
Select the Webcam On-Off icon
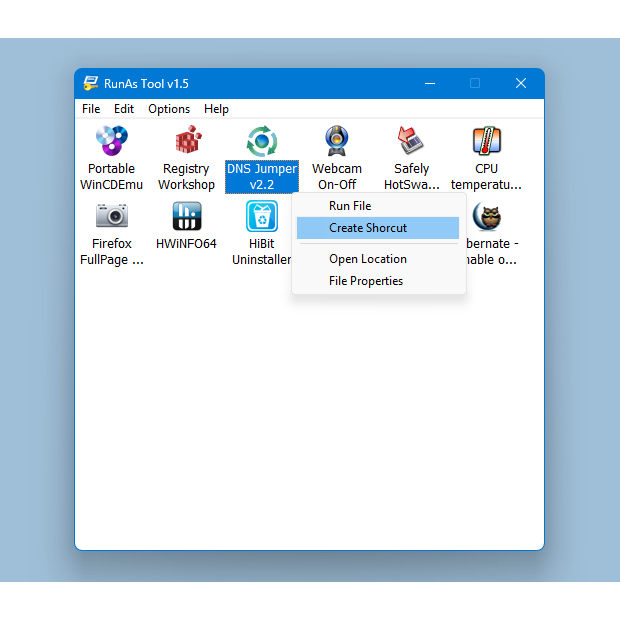click(x=336, y=140)
